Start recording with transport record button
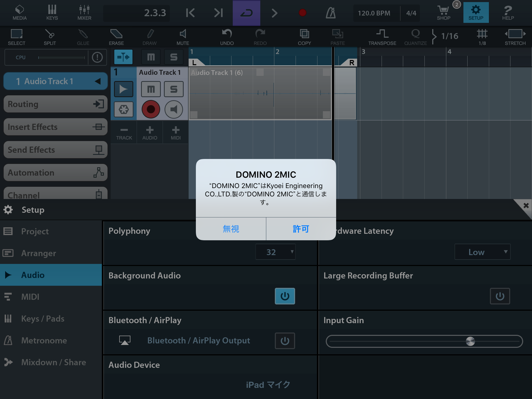Image resolution: width=532 pixels, height=399 pixels. [302, 13]
